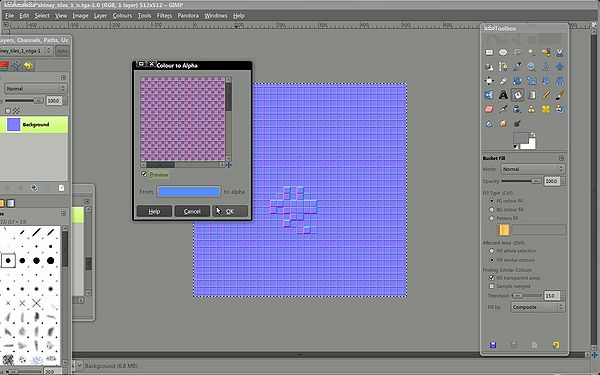This screenshot has width=600, height=375.
Task: Choose Fill whole selection option
Action: coord(492,251)
